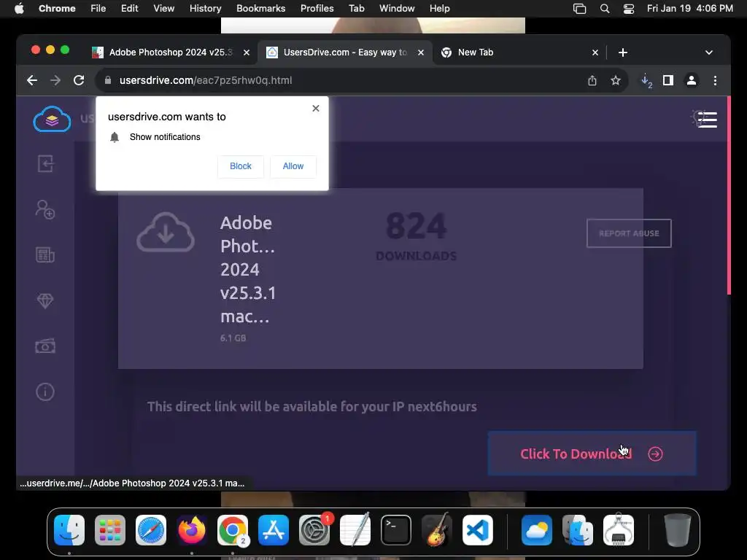
Task: Open Control Center in the menu bar
Action: click(x=628, y=9)
